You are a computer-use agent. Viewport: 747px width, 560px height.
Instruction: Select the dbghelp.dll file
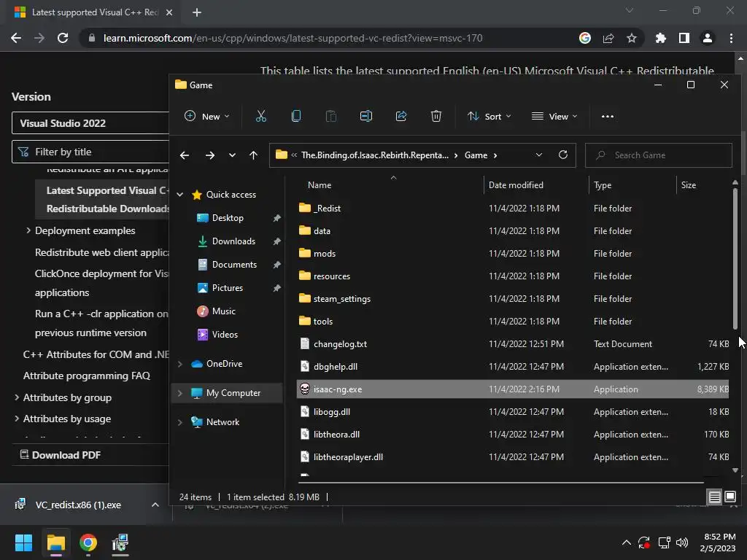[x=336, y=367]
